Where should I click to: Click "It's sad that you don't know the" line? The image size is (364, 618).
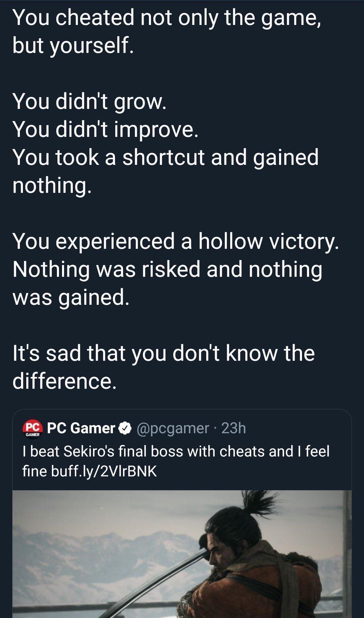click(x=163, y=353)
